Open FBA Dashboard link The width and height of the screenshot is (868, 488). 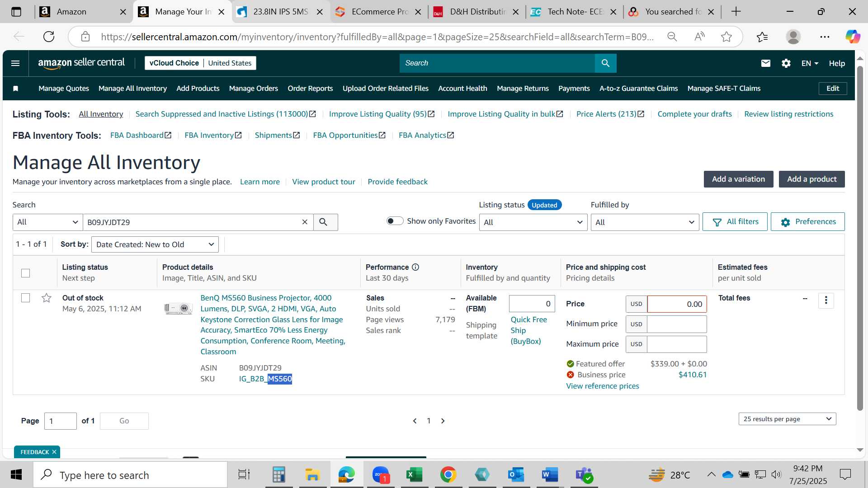141,135
